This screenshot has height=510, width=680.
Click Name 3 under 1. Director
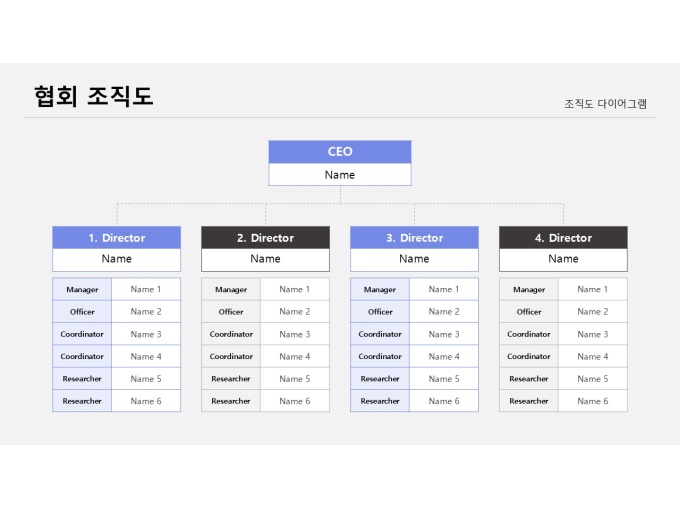145,334
